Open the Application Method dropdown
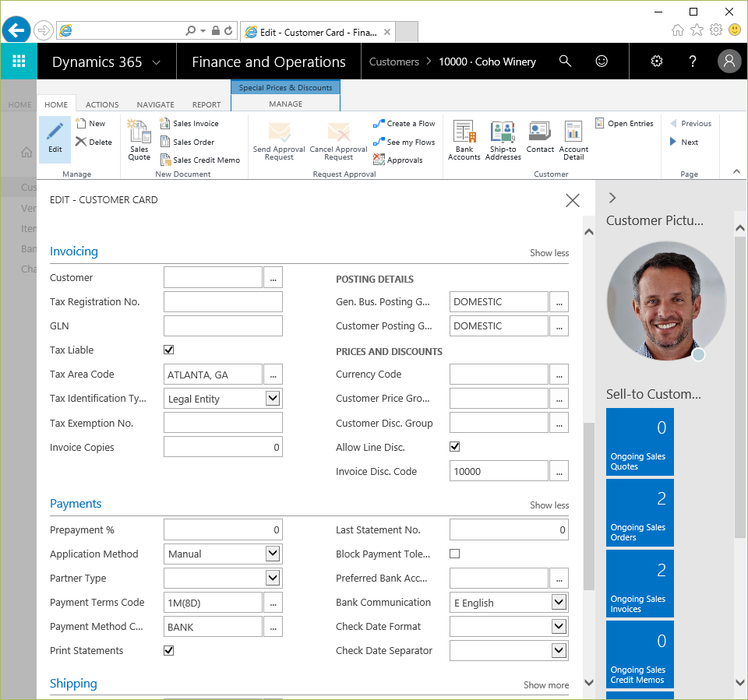The height and width of the screenshot is (700, 748). 273,554
